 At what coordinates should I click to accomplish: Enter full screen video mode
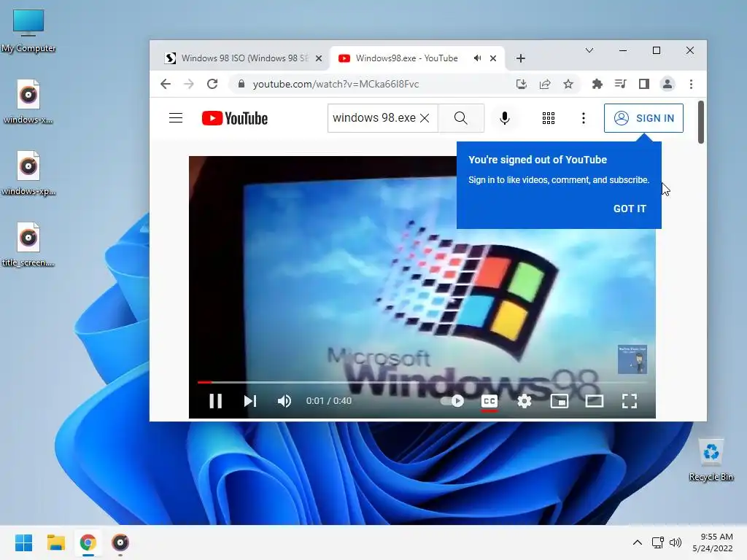pos(630,401)
